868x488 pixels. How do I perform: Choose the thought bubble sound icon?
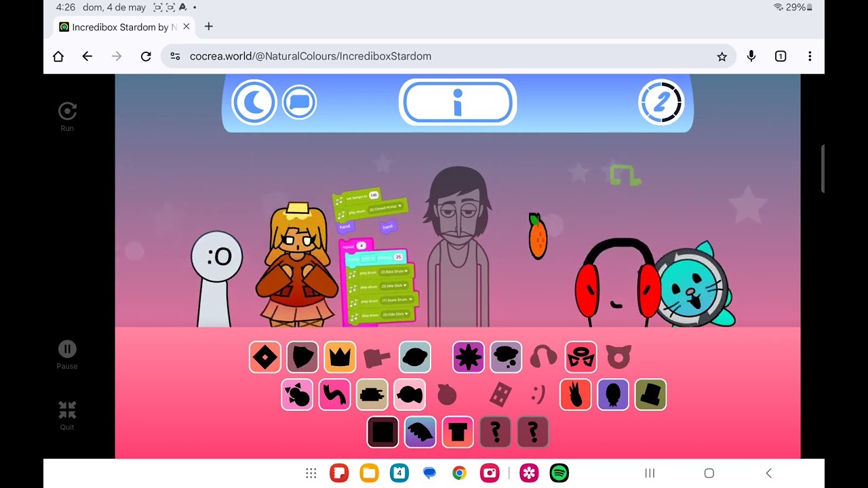pos(506,357)
